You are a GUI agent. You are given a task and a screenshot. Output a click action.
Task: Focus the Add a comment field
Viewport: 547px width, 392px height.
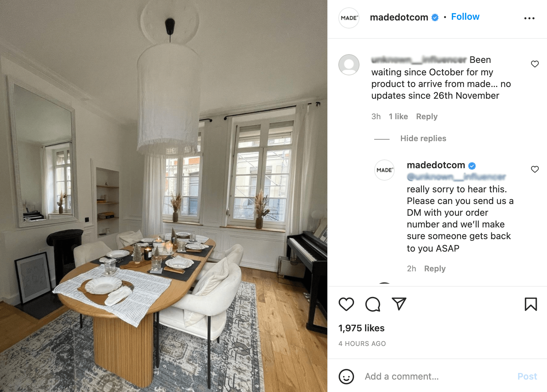coord(436,376)
